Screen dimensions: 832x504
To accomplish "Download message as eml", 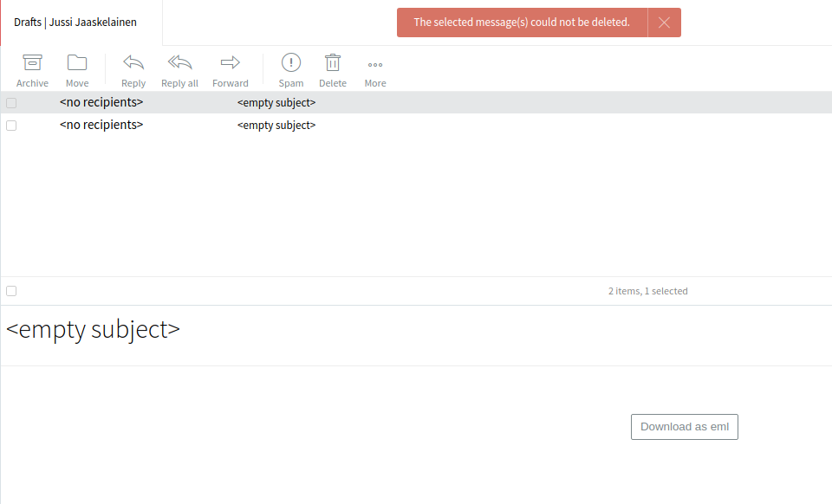I will pos(685,427).
